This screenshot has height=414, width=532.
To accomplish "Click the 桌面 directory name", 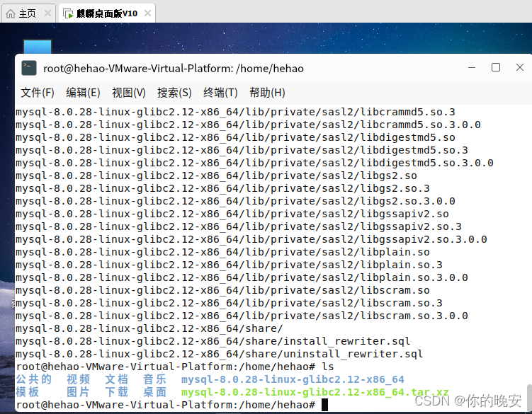I will [x=154, y=392].
